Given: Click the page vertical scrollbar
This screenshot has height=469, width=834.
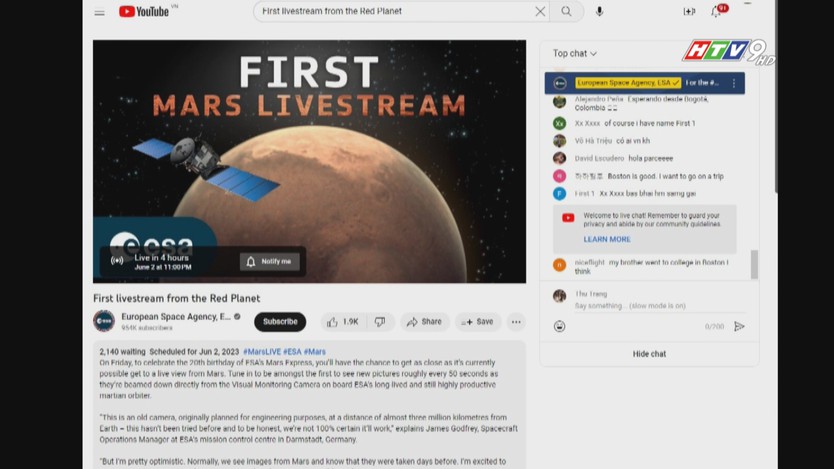Looking at the screenshot, I should click(x=777, y=96).
